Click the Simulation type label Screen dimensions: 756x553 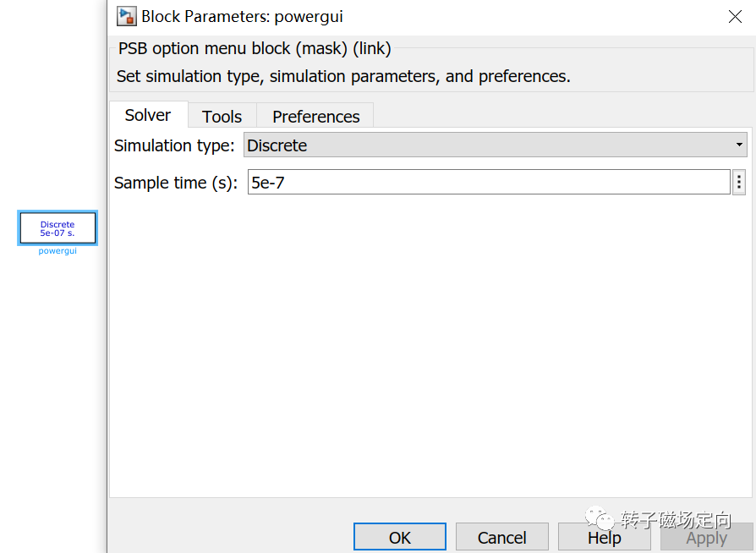click(x=174, y=145)
